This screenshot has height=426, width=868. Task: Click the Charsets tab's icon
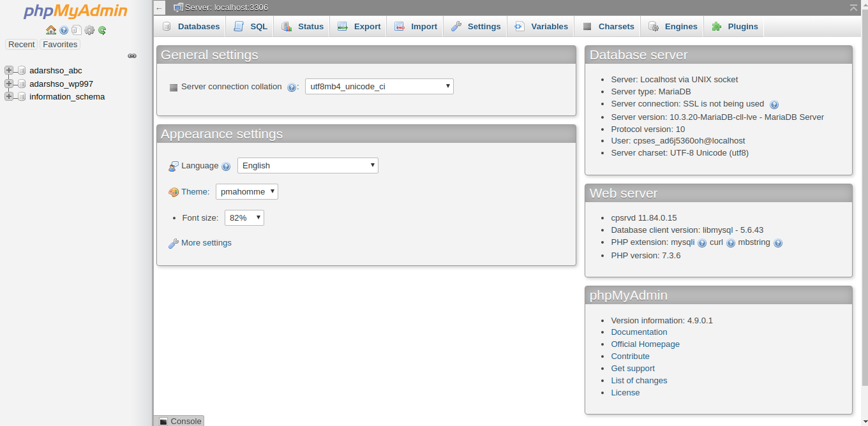[587, 27]
